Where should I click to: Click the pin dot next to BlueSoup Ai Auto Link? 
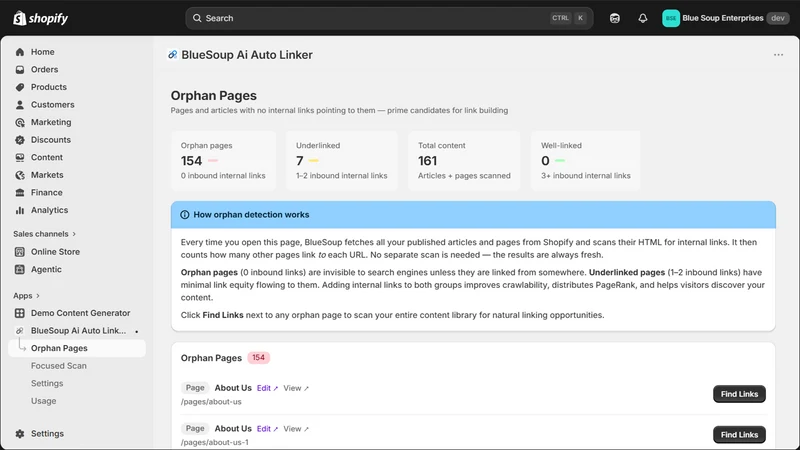pyautogui.click(x=137, y=332)
